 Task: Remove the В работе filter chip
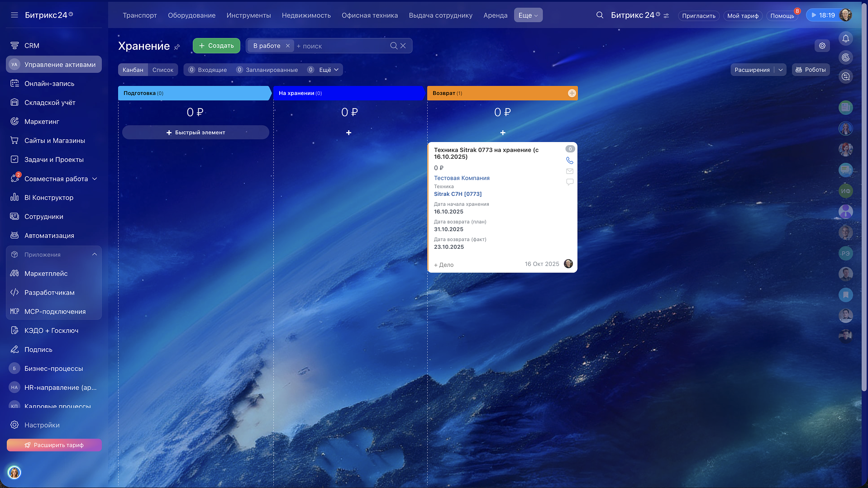point(288,46)
